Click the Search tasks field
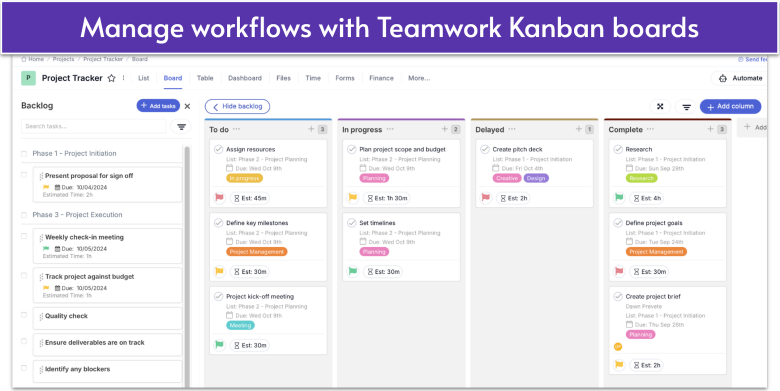780x391 pixels. click(x=94, y=126)
